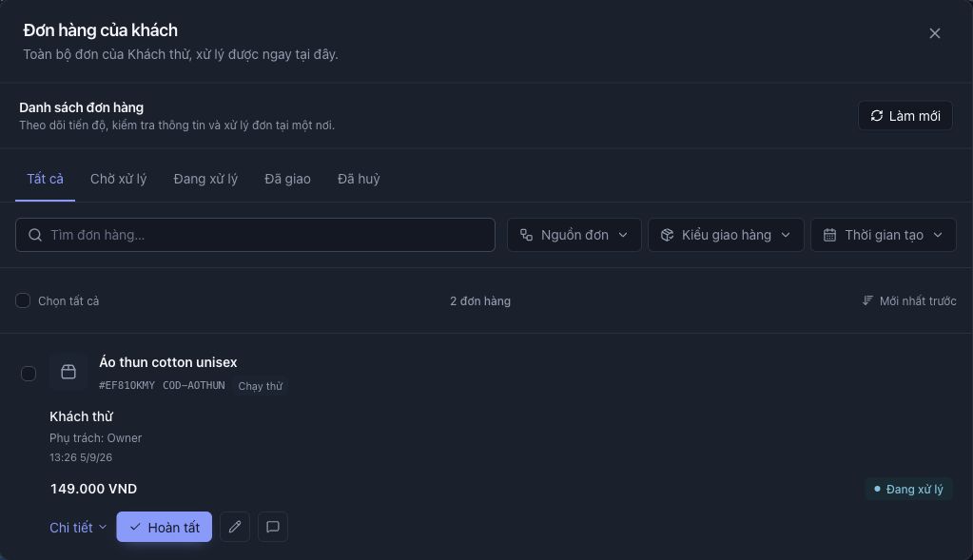Change sorting via Mới nhất trước
Viewport: 973px width, 560px height.
pyautogui.click(x=909, y=300)
